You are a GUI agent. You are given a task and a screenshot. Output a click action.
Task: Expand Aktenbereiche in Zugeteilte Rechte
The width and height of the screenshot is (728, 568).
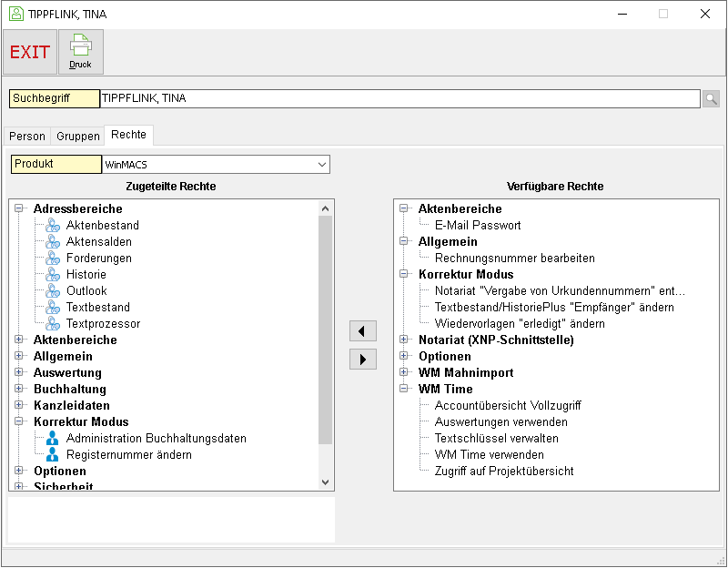pos(18,340)
